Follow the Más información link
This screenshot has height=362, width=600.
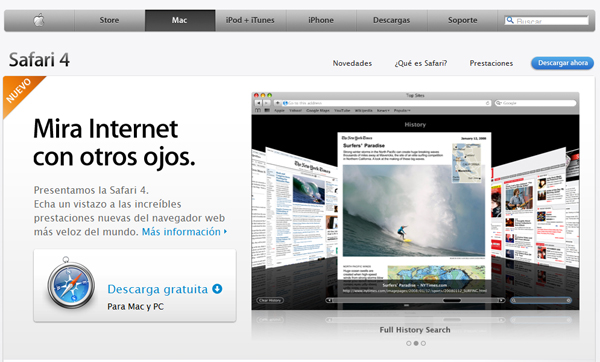coord(184,232)
